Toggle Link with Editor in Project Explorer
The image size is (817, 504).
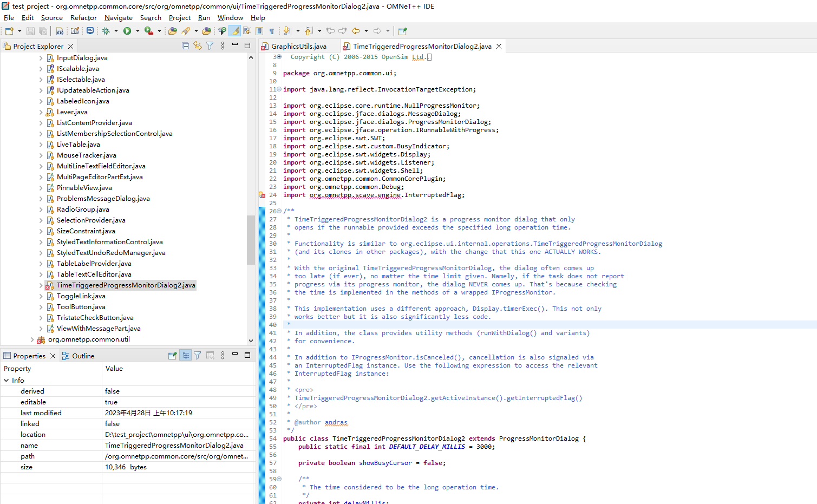197,46
